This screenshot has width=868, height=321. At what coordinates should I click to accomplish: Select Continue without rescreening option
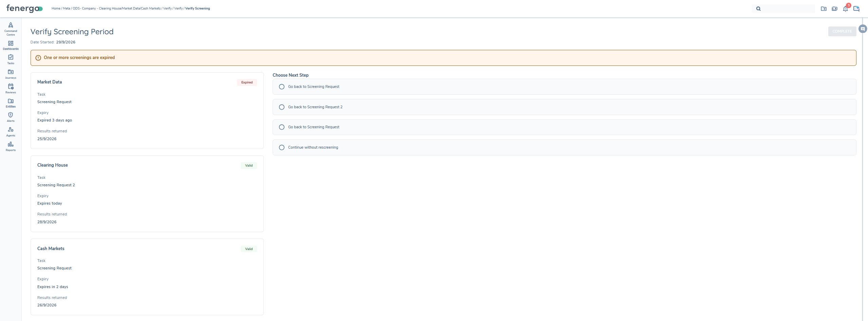pos(564,147)
